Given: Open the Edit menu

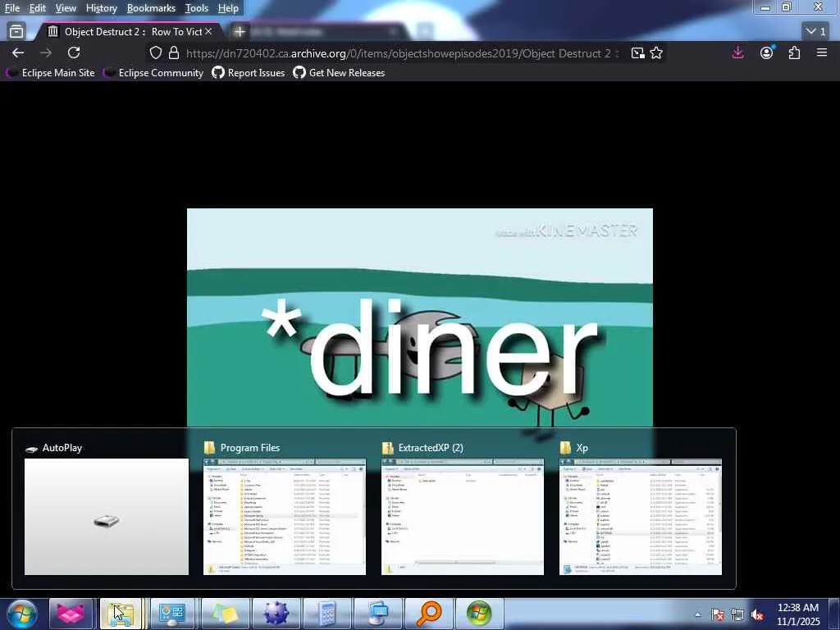Looking at the screenshot, I should [x=37, y=8].
